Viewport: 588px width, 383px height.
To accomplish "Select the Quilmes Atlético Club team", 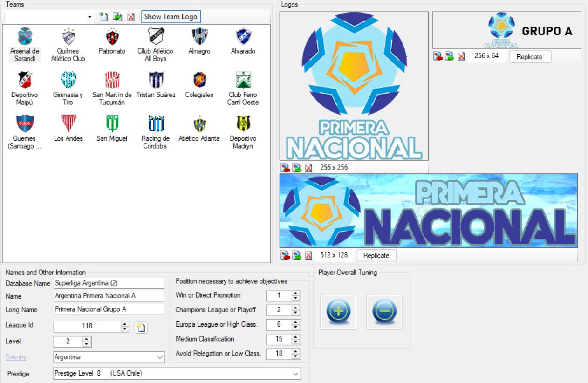I will [x=68, y=45].
